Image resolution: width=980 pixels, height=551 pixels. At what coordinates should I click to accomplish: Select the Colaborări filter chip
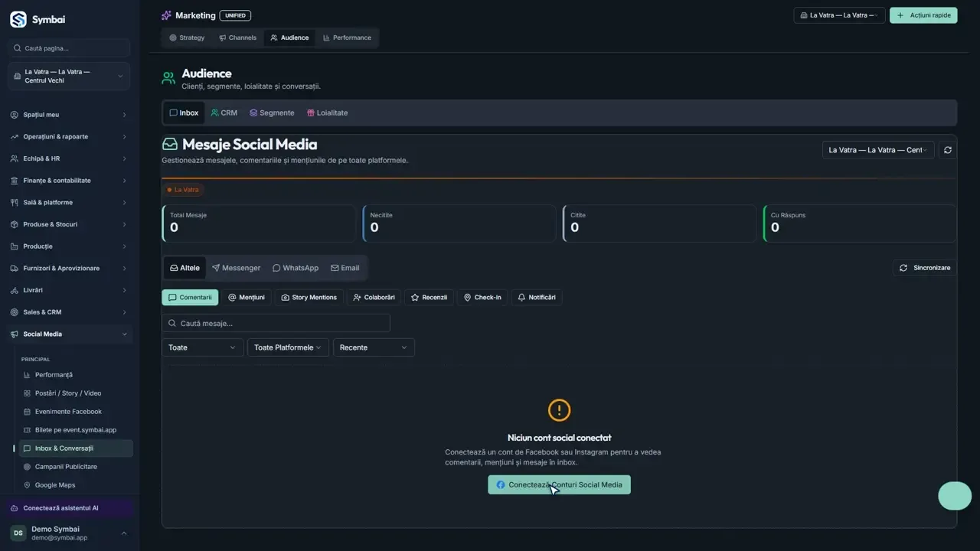pyautogui.click(x=374, y=297)
